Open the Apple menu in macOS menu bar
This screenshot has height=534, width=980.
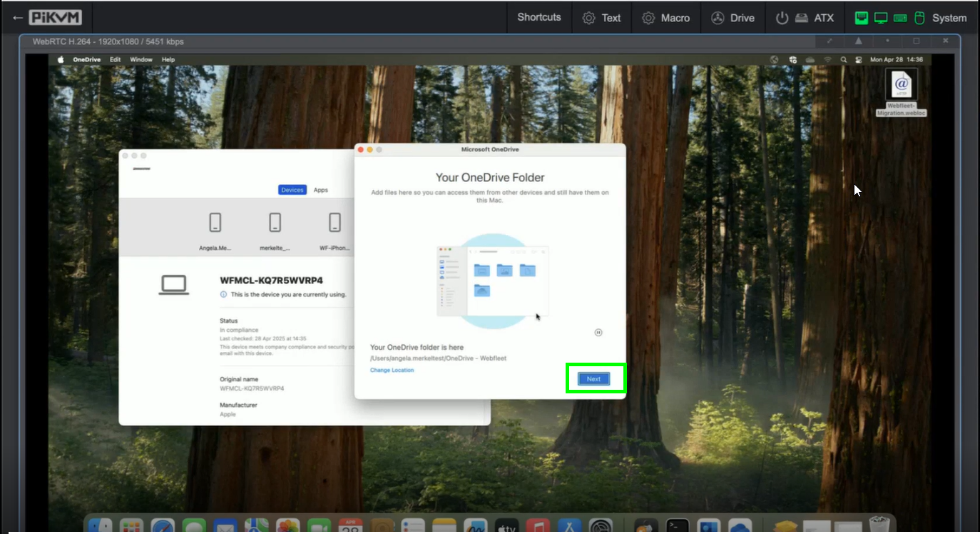(x=61, y=59)
